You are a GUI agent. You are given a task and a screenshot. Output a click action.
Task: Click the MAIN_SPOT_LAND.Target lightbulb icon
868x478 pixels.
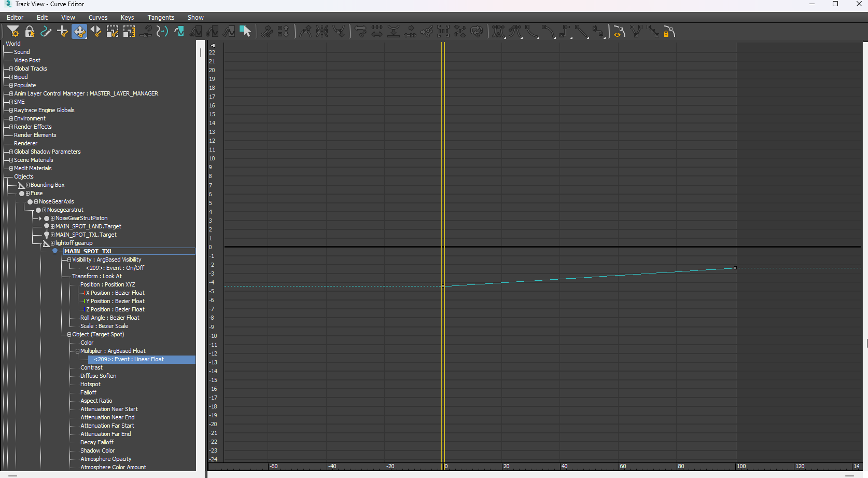[x=47, y=226]
